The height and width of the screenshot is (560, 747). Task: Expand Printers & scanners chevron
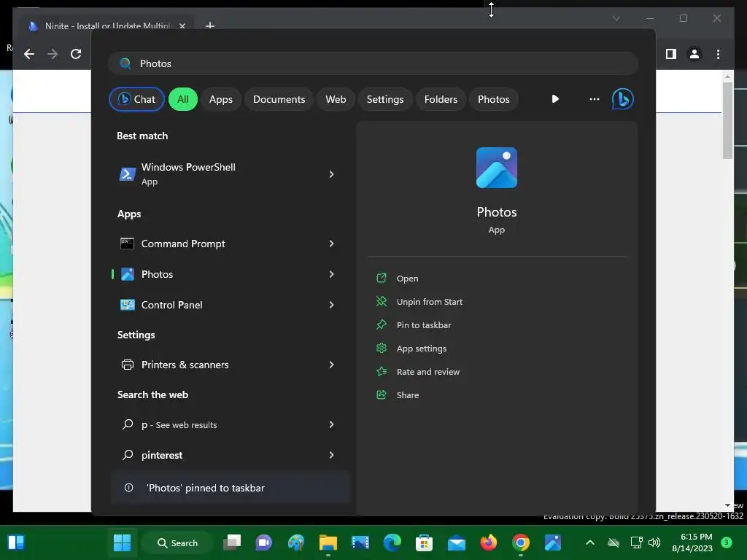[332, 365]
